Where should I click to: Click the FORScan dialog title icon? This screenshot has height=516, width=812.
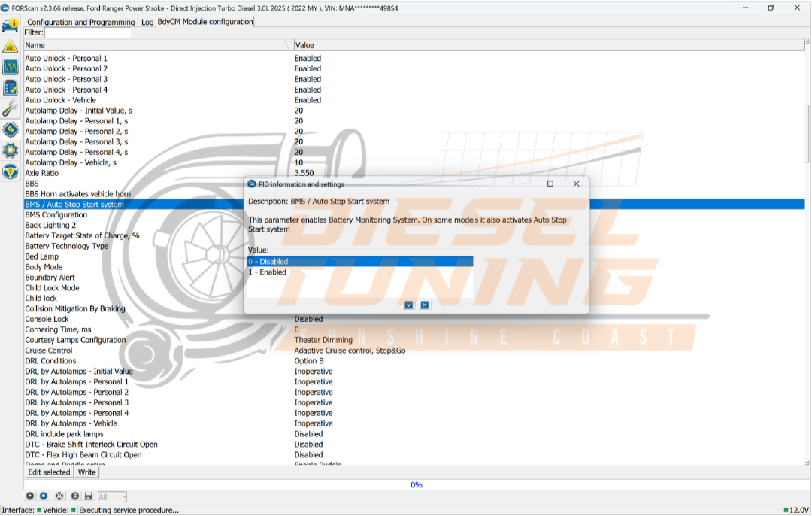pyautogui.click(x=252, y=184)
